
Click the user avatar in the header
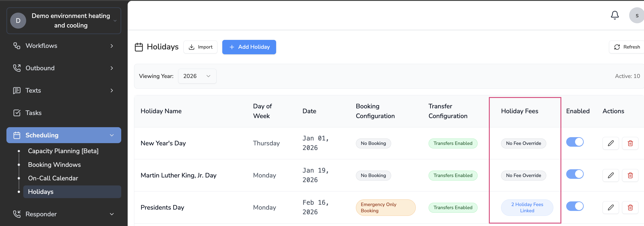(636, 16)
